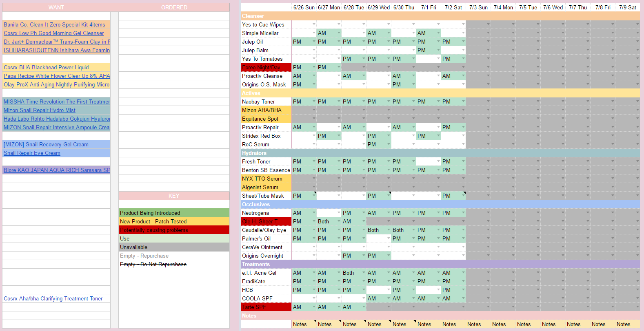The image size is (644, 331).
Task: Select Algenist Serum row label
Action: [x=266, y=187]
